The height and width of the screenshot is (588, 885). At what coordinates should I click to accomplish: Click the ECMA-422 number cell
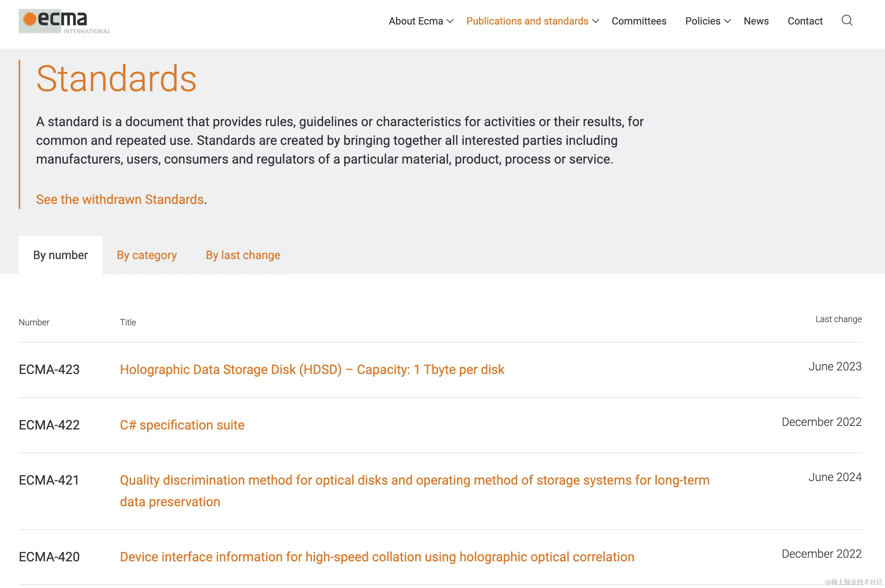click(x=49, y=425)
